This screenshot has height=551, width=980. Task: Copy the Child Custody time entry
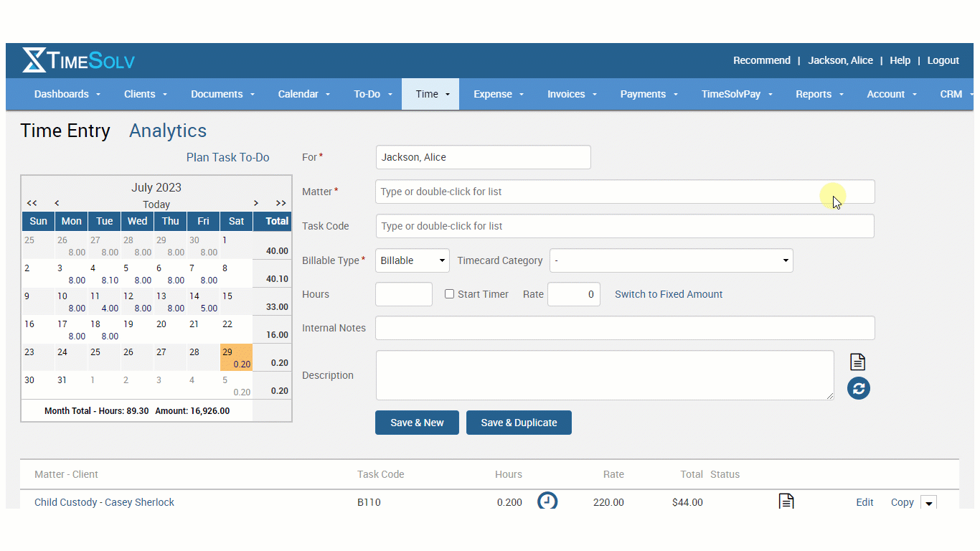click(x=903, y=502)
